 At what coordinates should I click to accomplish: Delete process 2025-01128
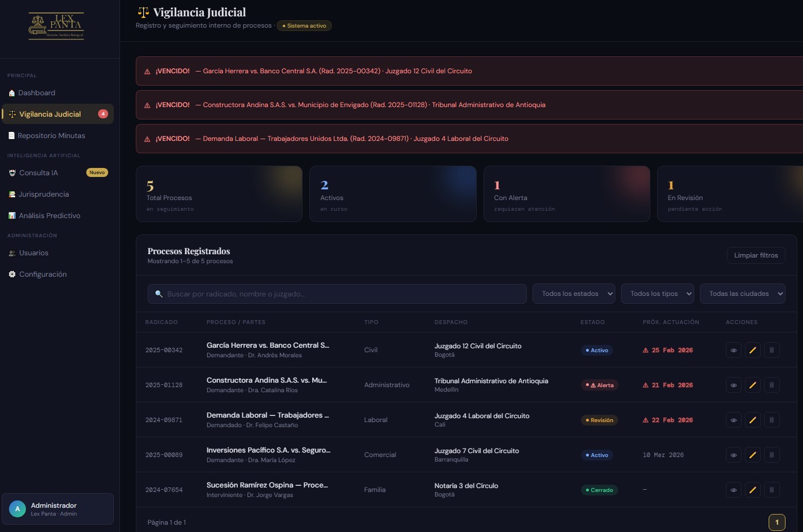[771, 385]
